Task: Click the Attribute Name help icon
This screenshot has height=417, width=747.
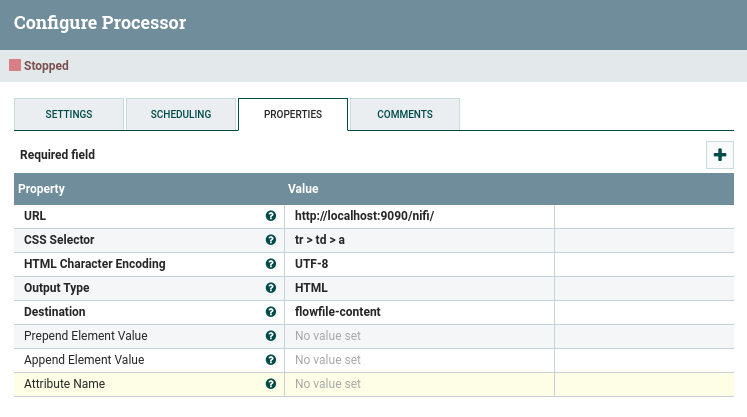Action: click(271, 384)
